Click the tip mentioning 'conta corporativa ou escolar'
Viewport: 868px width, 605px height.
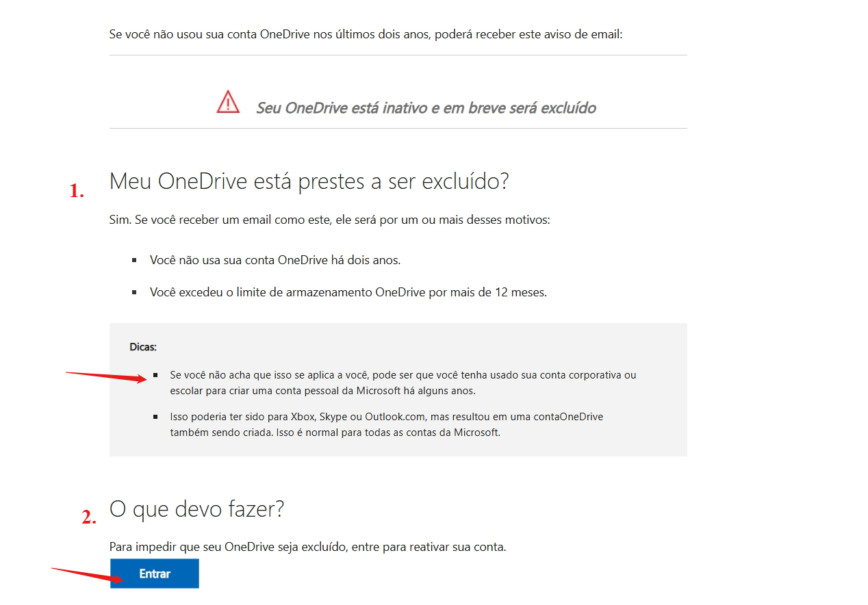(403, 383)
